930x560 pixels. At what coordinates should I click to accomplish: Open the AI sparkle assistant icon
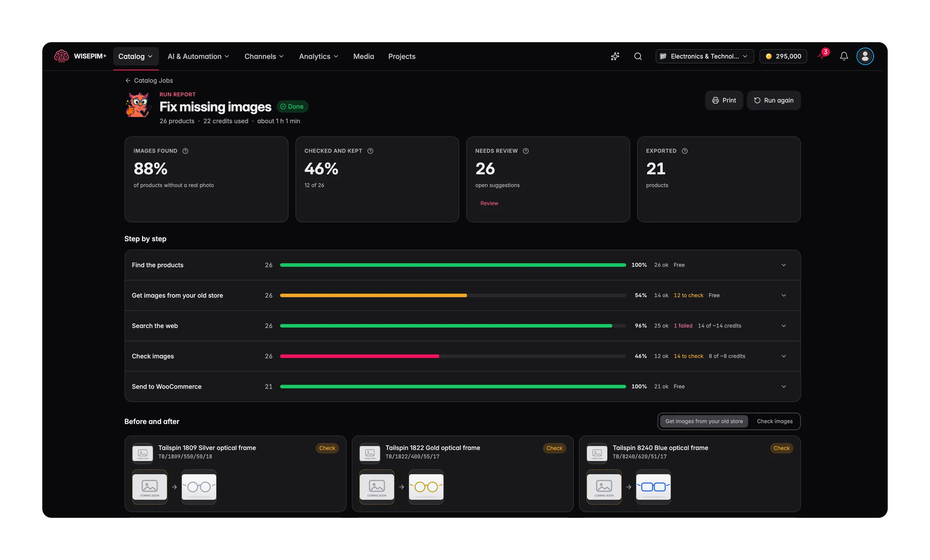[615, 56]
